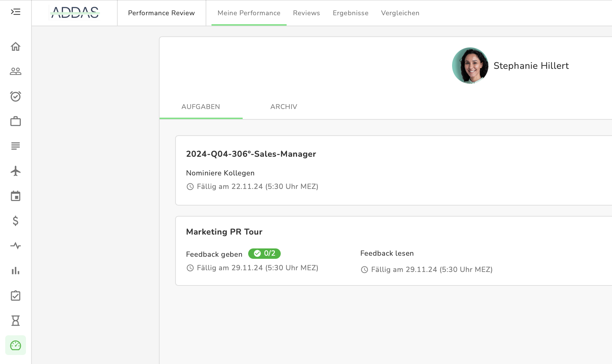Open the hourglass icon in sidebar
This screenshot has width=612, height=364.
click(16, 321)
